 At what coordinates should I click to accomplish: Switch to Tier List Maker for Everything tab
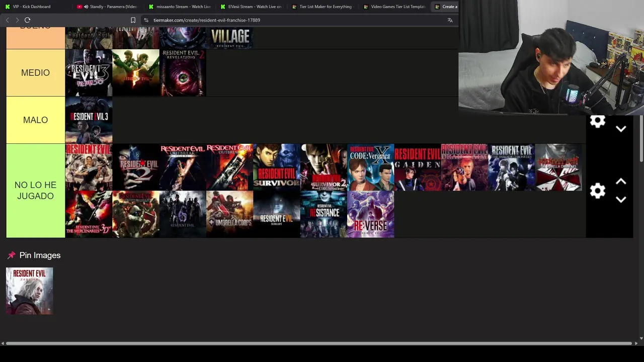point(324,7)
